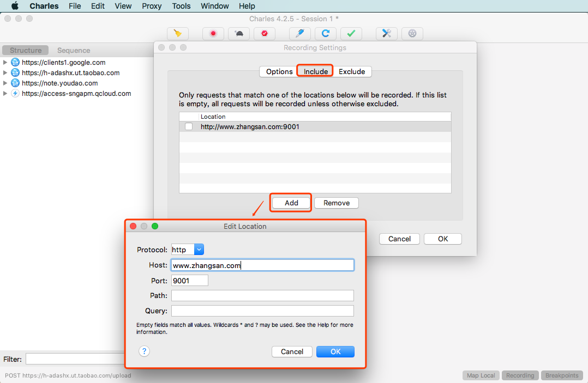Screen dimensions: 588x383
Task: Click the Remove location button
Action: click(337, 203)
